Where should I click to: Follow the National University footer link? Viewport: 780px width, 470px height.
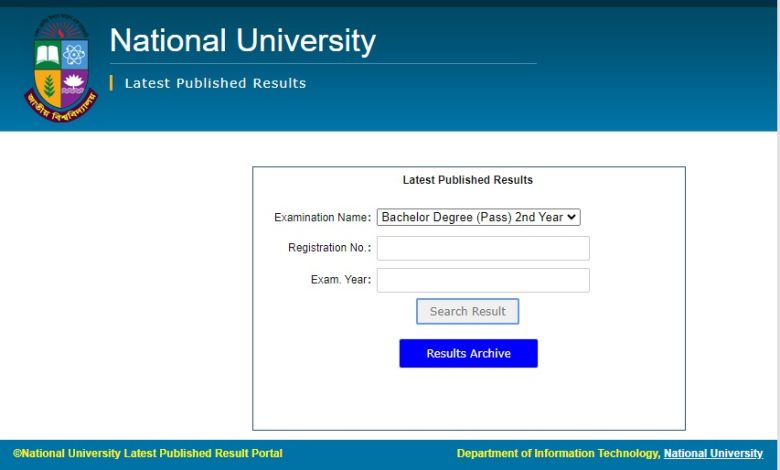(x=713, y=454)
